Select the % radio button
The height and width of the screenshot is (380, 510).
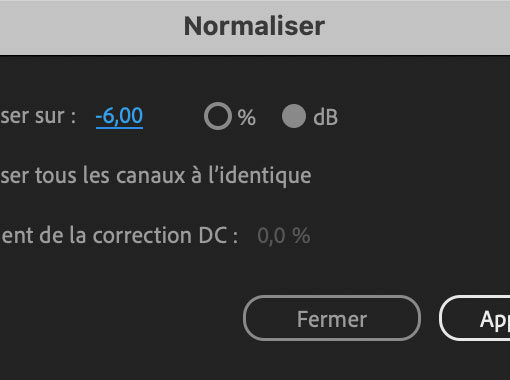coord(218,116)
